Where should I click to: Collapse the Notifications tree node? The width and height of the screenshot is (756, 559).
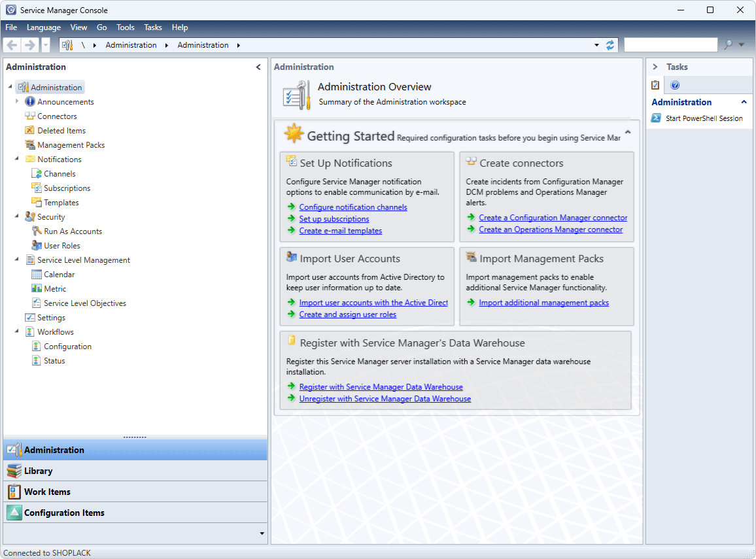tap(17, 158)
